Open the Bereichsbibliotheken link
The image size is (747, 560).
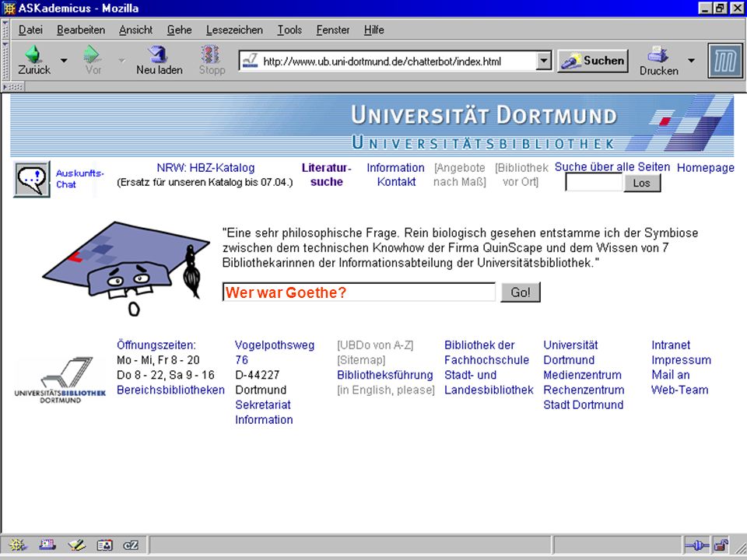pyautogui.click(x=170, y=390)
